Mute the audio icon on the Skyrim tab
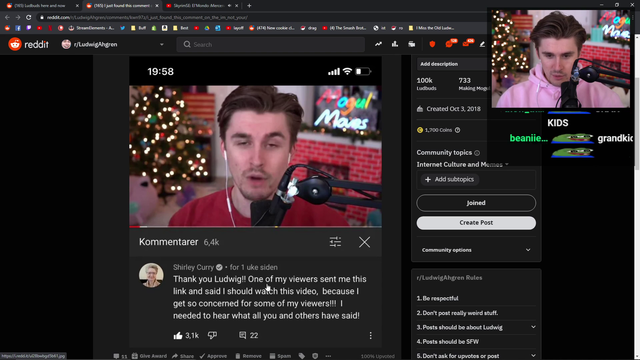 click(229, 6)
